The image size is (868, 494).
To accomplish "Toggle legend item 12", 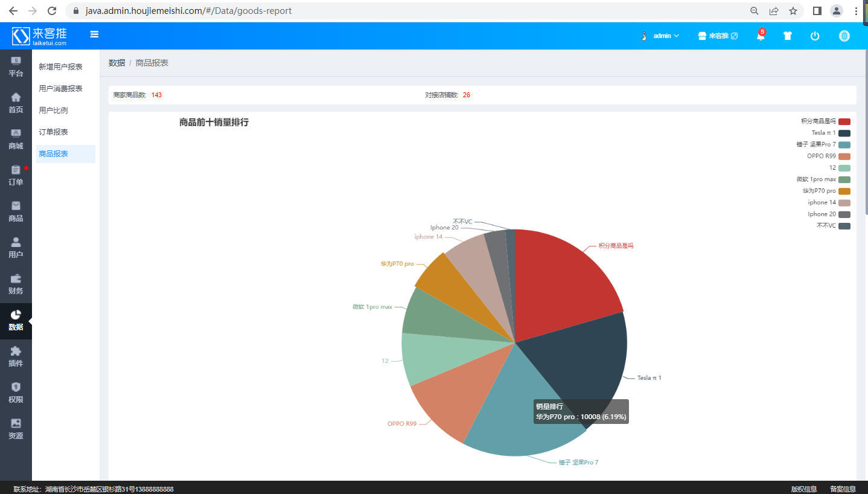I will pos(840,168).
